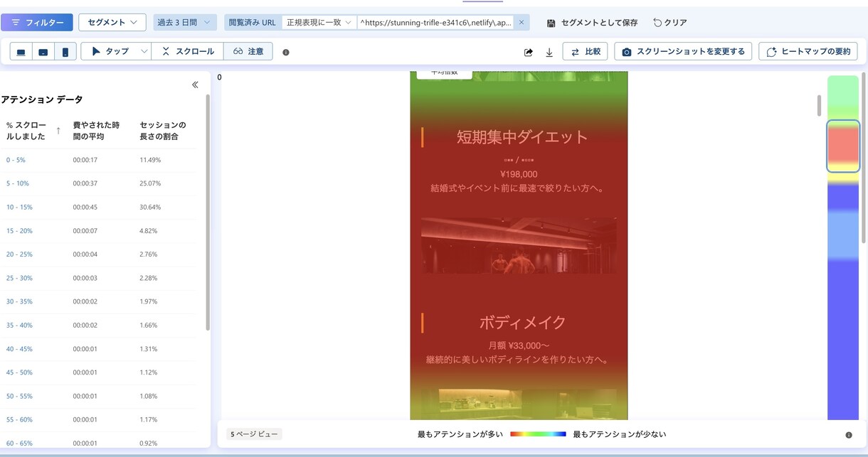Click the share heatmap icon
The width and height of the screenshot is (868, 457).
pyautogui.click(x=529, y=53)
